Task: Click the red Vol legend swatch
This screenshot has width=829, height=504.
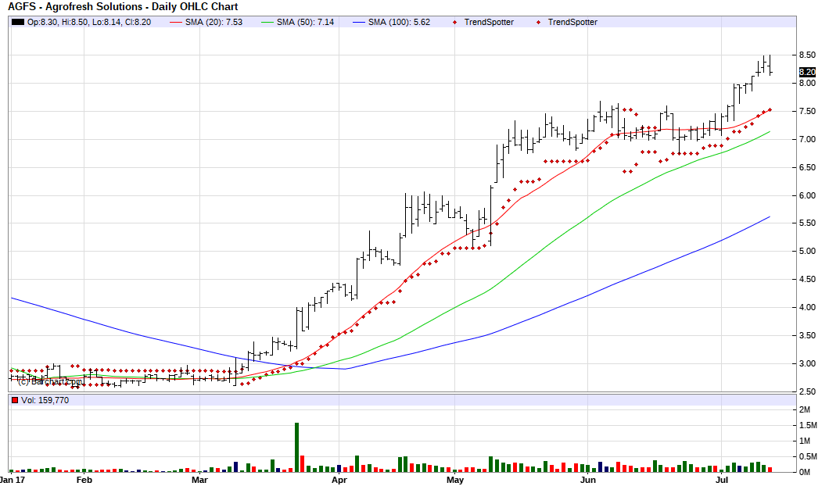Action: (x=15, y=400)
